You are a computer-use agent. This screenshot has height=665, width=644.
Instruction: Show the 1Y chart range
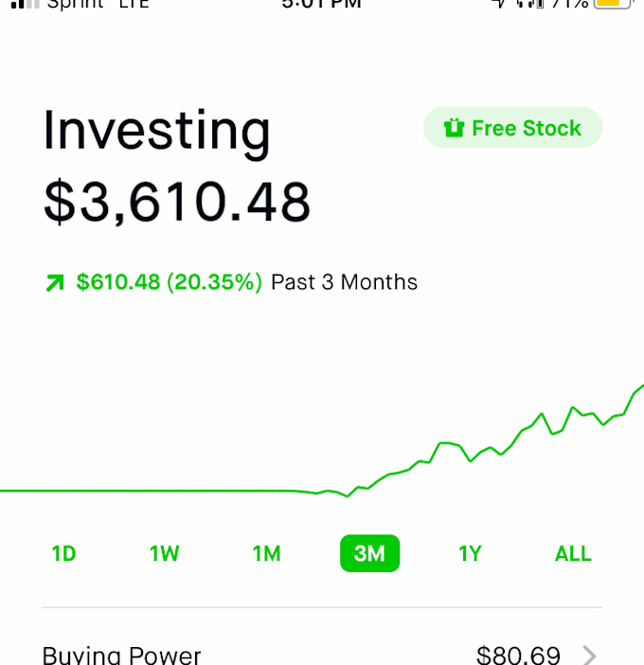pyautogui.click(x=470, y=553)
